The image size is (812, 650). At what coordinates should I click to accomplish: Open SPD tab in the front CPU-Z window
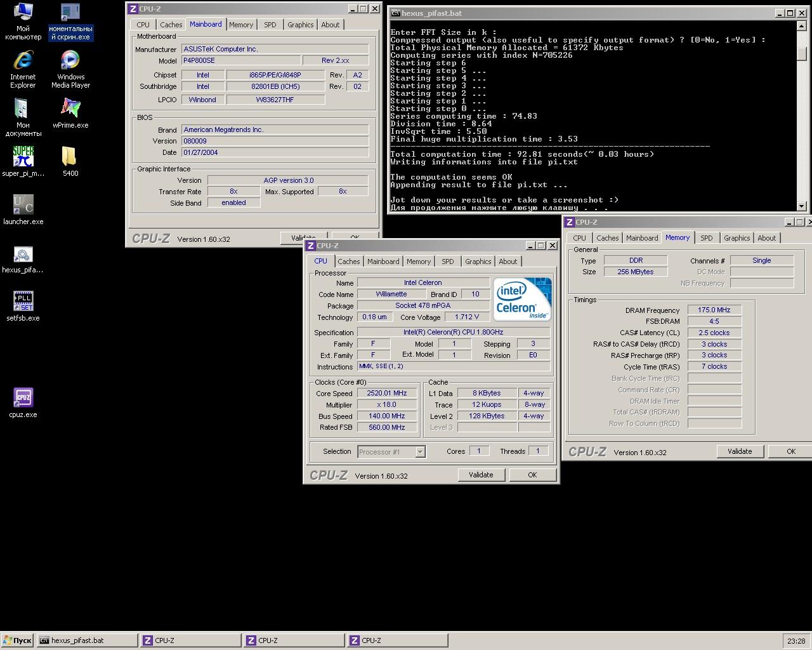pos(448,262)
